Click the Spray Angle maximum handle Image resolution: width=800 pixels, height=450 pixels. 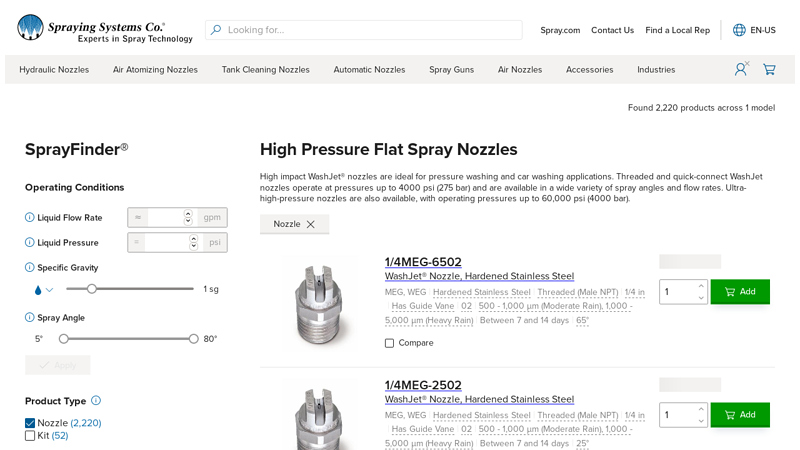click(x=193, y=339)
